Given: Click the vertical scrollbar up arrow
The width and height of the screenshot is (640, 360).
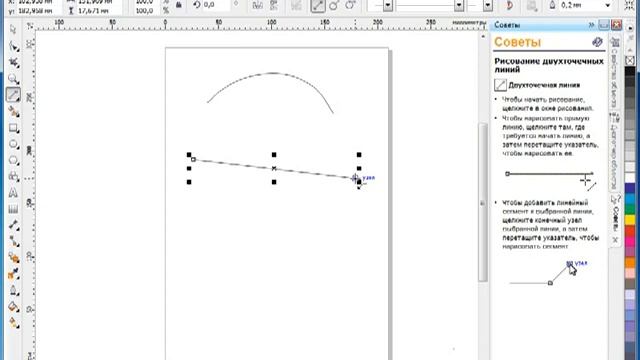Looking at the screenshot, I should tap(483, 36).
